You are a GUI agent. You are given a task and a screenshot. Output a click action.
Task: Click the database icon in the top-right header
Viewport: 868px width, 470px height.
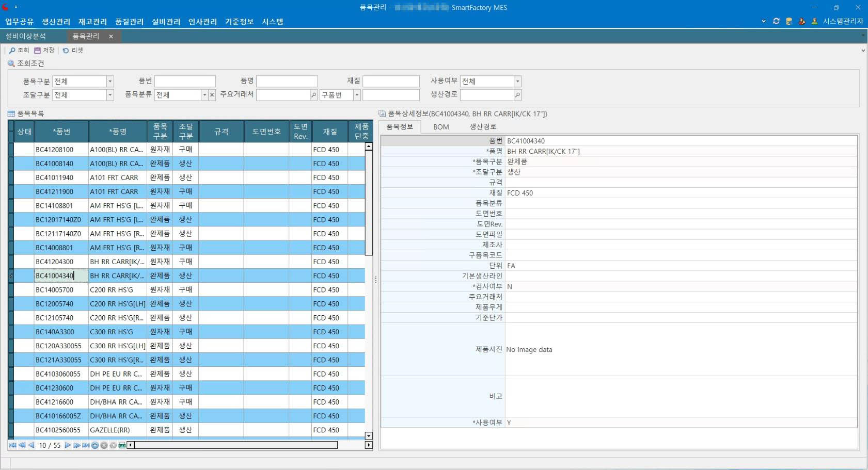pyautogui.click(x=789, y=21)
